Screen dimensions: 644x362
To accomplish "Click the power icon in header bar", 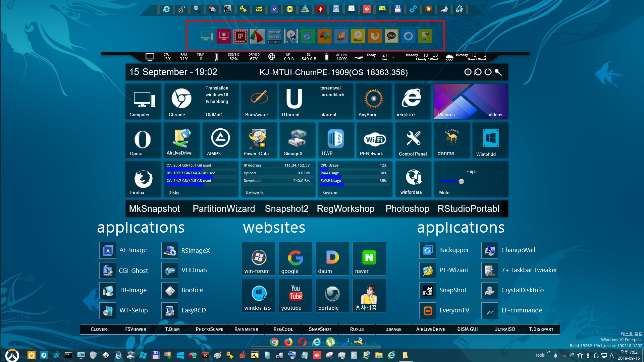I will coord(488,72).
